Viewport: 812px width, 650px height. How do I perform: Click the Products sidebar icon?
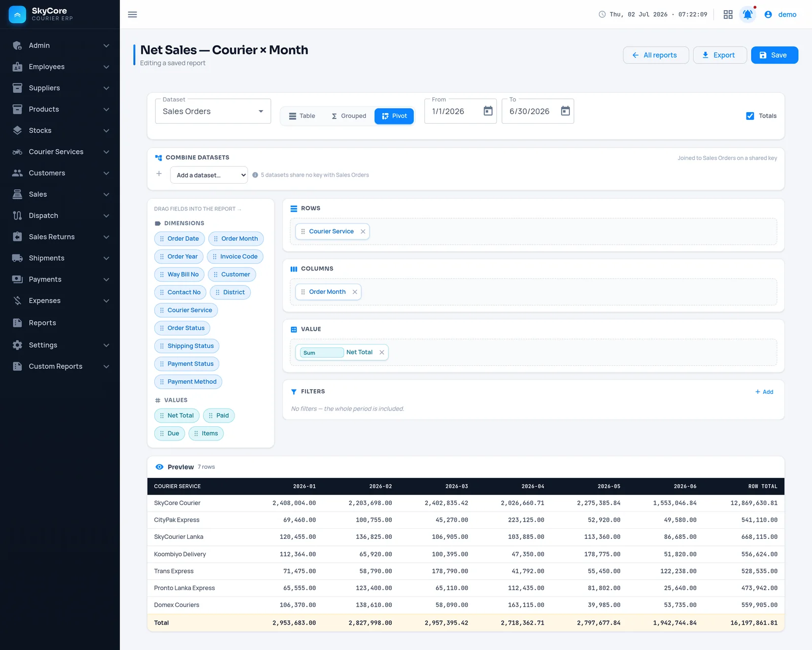point(17,109)
